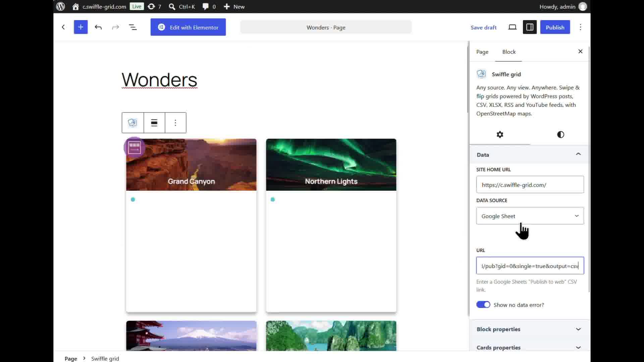
Task: Redo the last undone change
Action: 115,27
